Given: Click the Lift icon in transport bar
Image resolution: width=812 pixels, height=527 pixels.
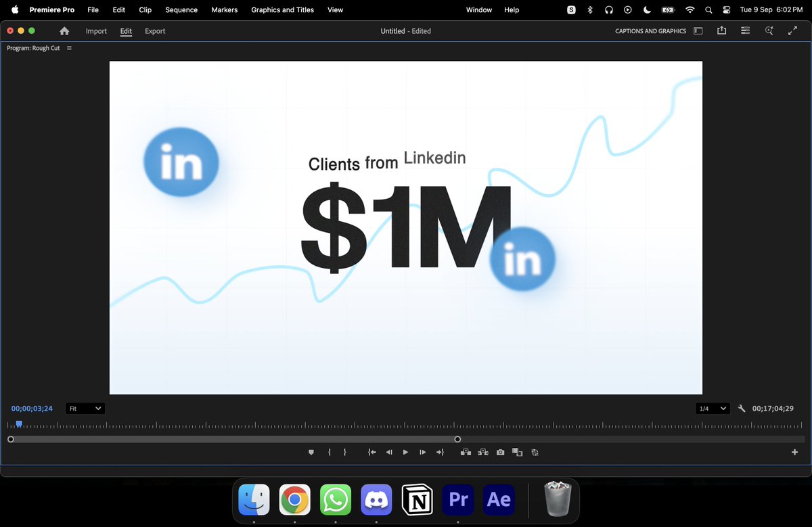Looking at the screenshot, I should point(466,452).
